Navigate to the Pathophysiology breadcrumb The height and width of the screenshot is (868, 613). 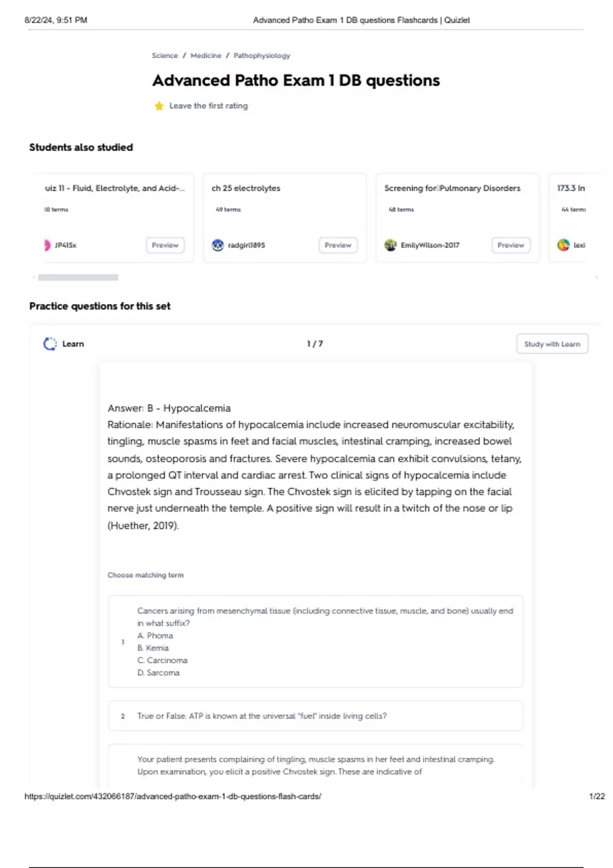(x=262, y=56)
